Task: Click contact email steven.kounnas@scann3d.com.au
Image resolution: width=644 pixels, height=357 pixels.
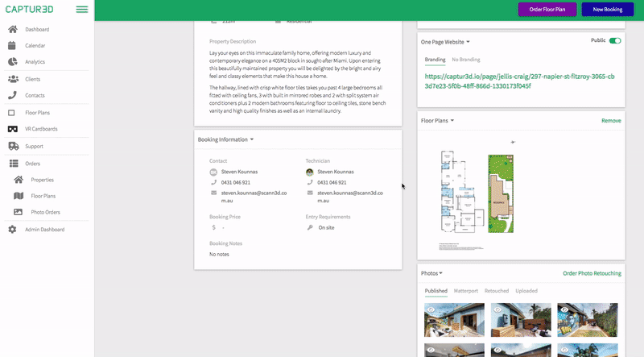Action: 254,197
